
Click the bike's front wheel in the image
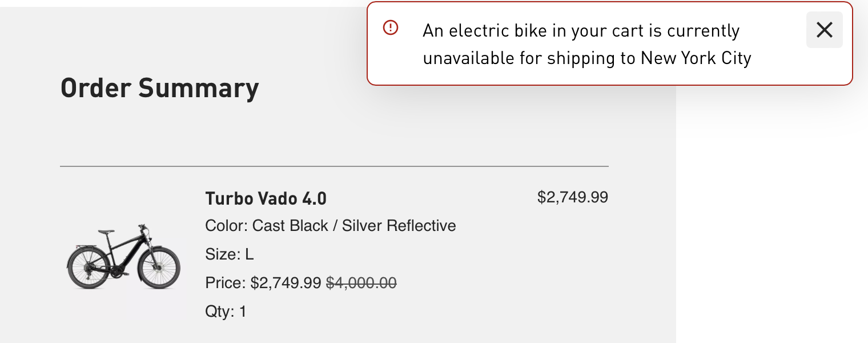(x=159, y=268)
